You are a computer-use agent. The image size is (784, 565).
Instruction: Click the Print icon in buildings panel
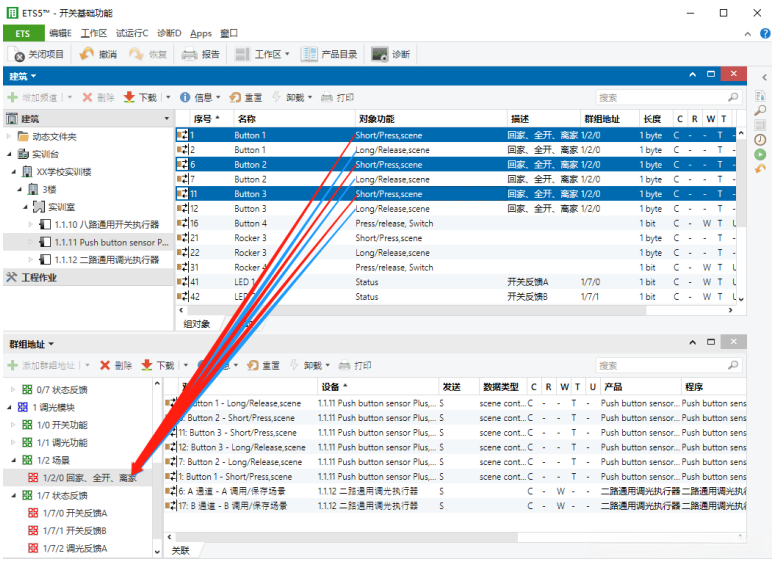tap(326, 98)
